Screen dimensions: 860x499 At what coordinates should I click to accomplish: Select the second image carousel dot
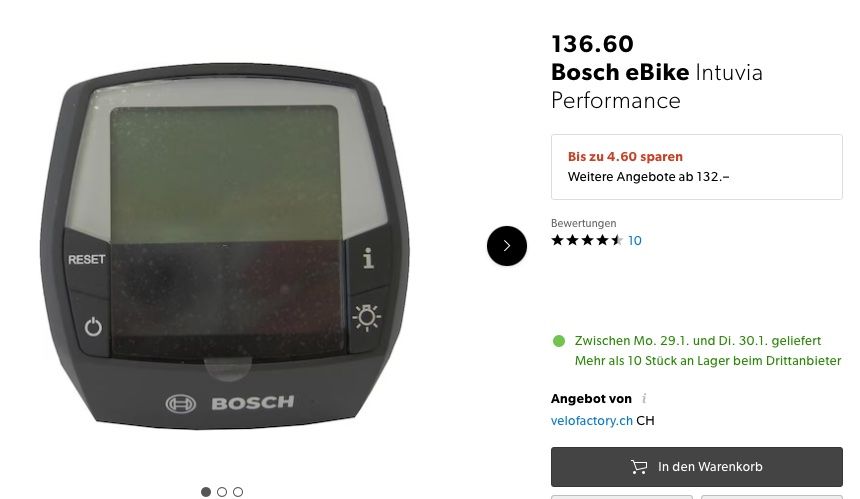click(x=222, y=492)
